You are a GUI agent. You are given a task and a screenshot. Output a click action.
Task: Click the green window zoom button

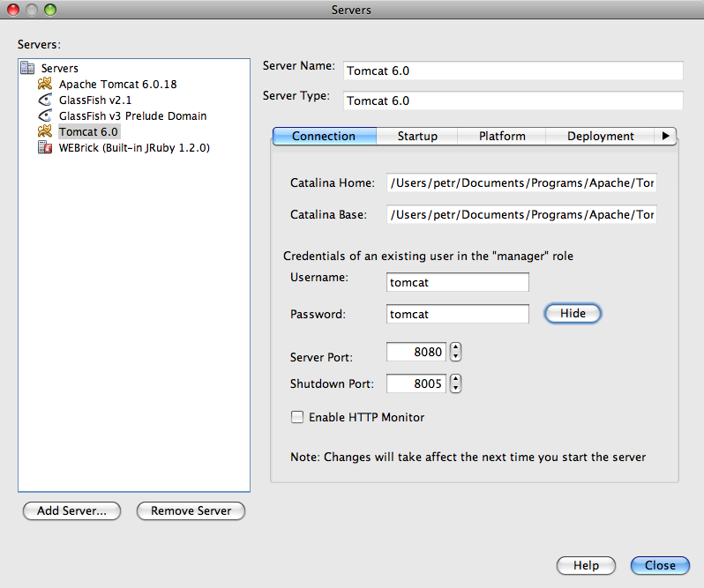(50, 10)
